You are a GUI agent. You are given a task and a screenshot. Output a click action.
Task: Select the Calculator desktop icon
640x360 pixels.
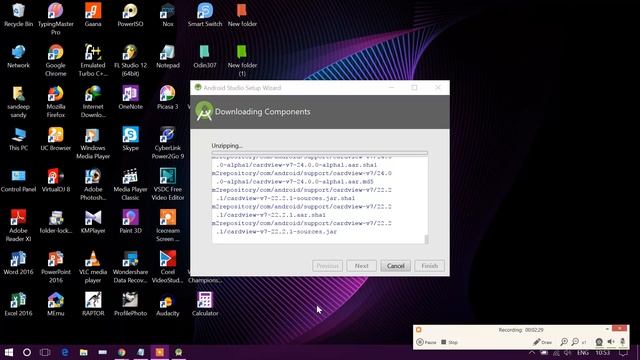[x=205, y=304]
